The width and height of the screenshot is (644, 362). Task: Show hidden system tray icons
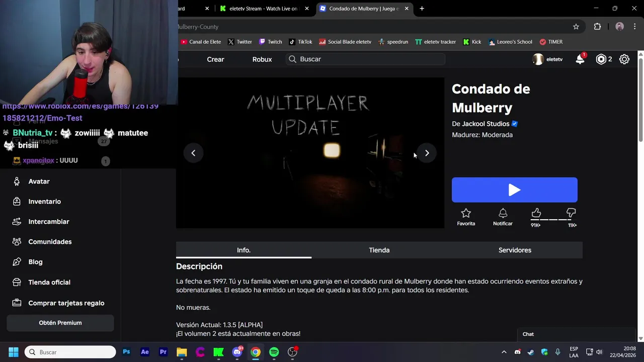pyautogui.click(x=504, y=352)
